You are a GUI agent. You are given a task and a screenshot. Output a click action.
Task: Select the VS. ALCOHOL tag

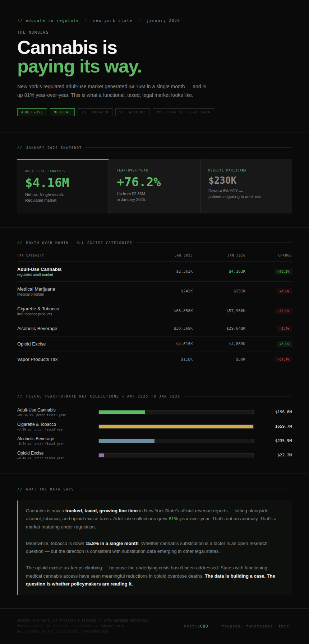click(132, 112)
